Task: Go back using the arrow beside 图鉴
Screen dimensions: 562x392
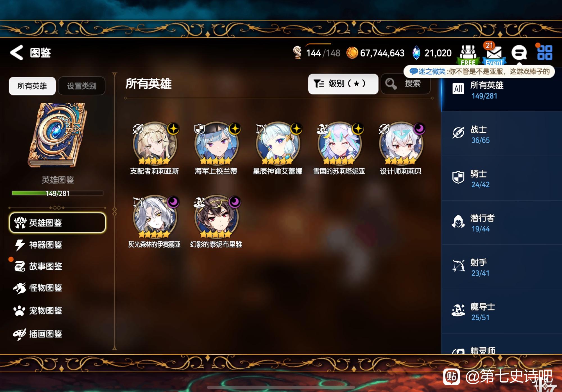Action: [16, 53]
